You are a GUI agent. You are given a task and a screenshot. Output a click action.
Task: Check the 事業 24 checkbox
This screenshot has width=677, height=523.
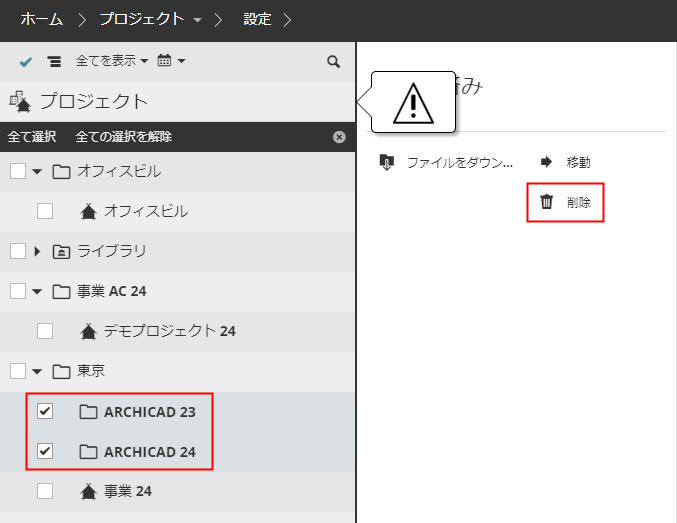[45, 491]
